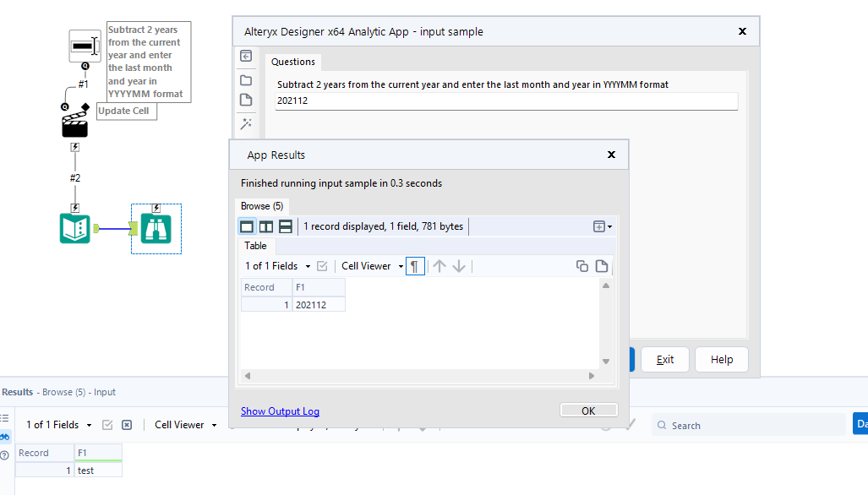The height and width of the screenshot is (495, 868).
Task: Click the Action tool clapperboard icon
Action: click(x=75, y=126)
